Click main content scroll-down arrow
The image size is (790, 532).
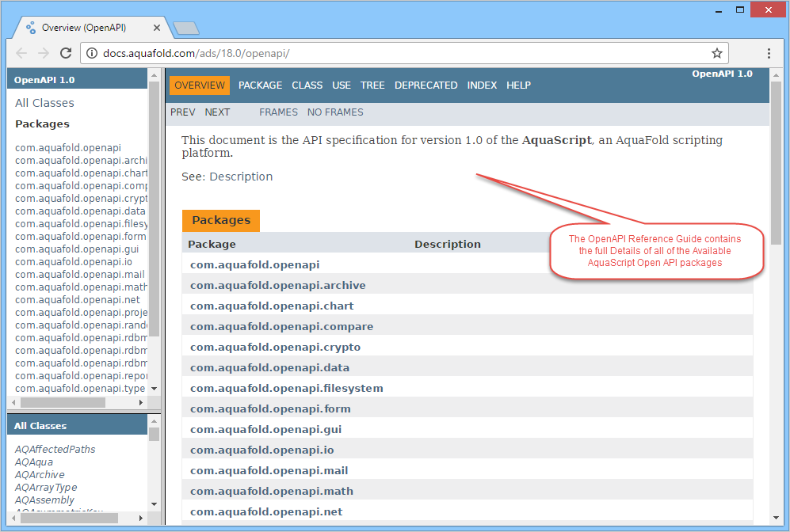point(776,518)
